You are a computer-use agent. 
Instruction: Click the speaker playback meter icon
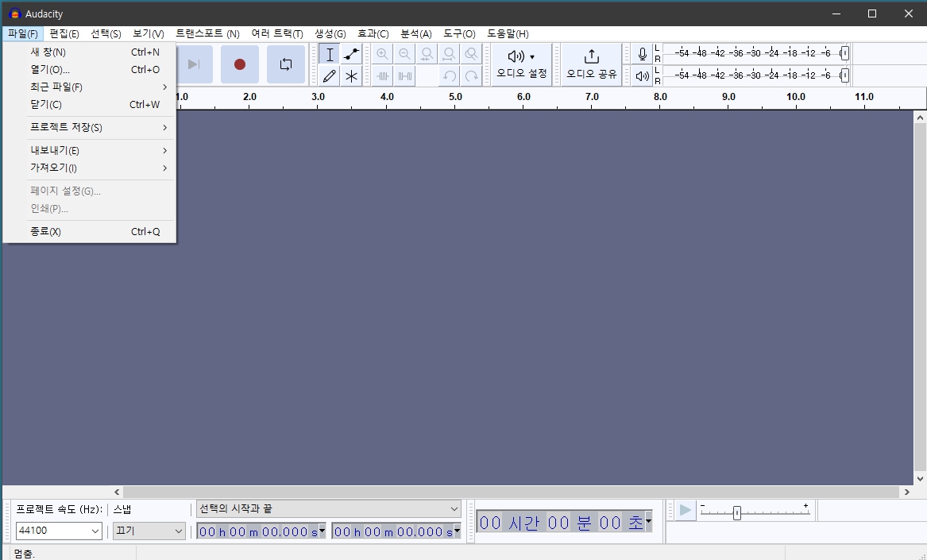tap(642, 75)
